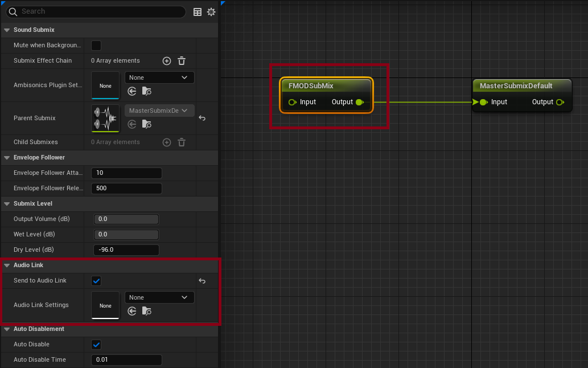Add element to Submix Effect Chain
This screenshot has width=588, height=368.
click(x=167, y=61)
